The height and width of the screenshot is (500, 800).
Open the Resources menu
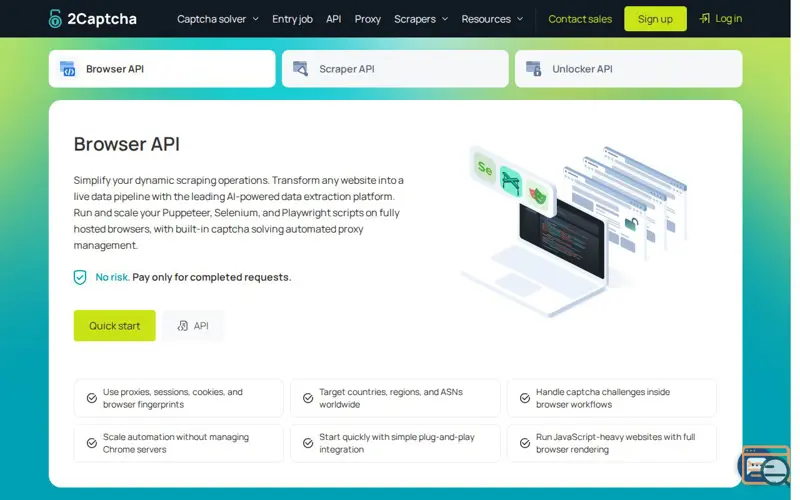[492, 19]
